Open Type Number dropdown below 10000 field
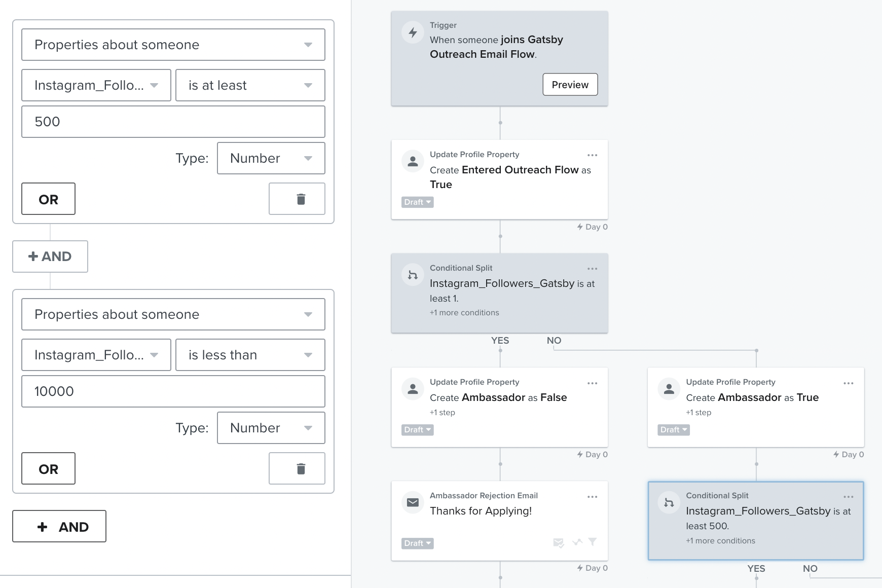This screenshot has width=882, height=588. [271, 428]
